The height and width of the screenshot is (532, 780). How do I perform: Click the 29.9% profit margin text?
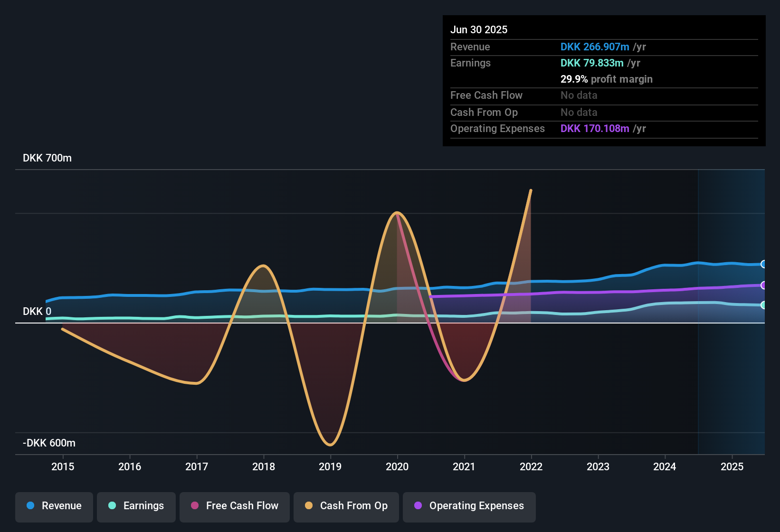pyautogui.click(x=607, y=79)
